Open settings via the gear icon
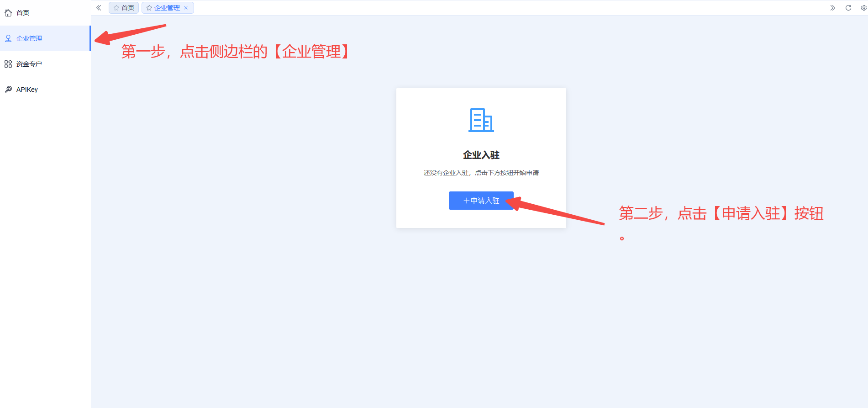The height and width of the screenshot is (408, 868). point(863,8)
